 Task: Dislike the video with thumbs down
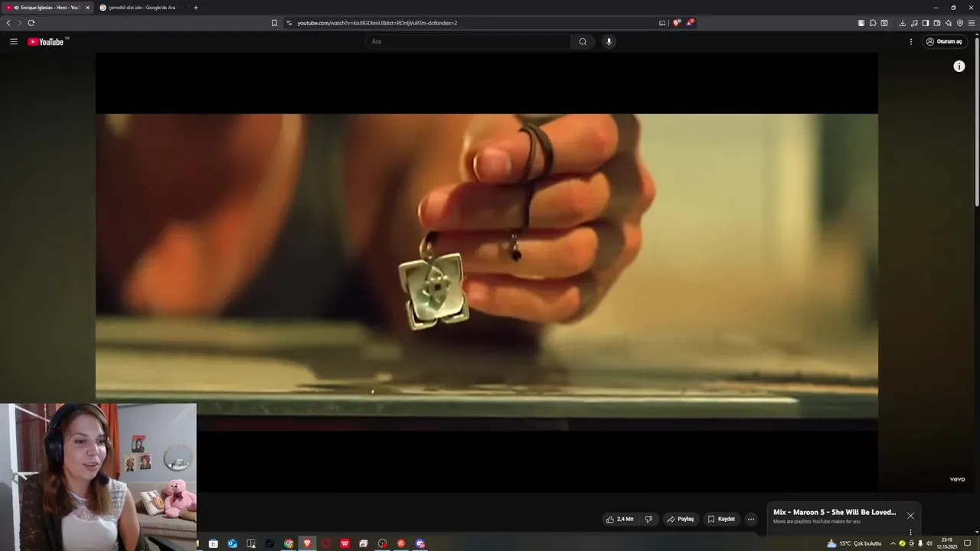[x=648, y=519]
